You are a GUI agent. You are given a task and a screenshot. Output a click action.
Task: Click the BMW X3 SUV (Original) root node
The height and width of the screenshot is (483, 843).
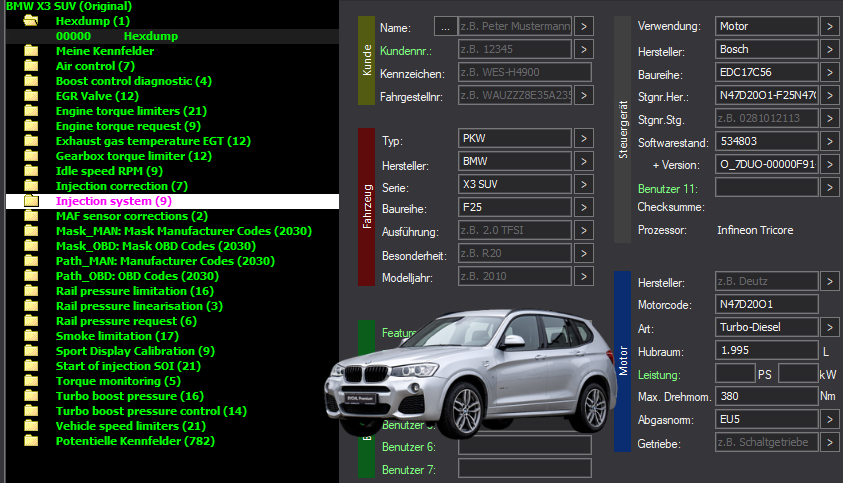pyautogui.click(x=69, y=6)
